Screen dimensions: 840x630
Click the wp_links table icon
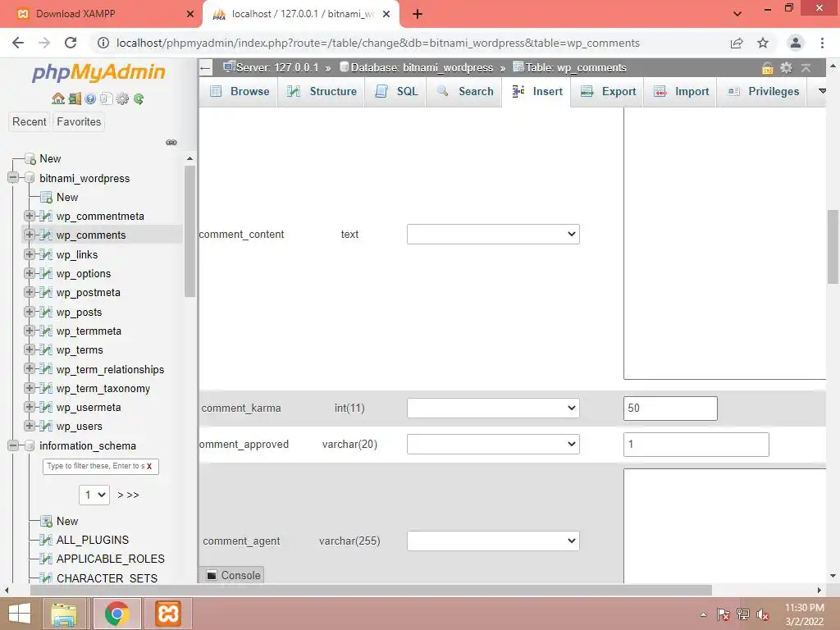pyautogui.click(x=47, y=254)
